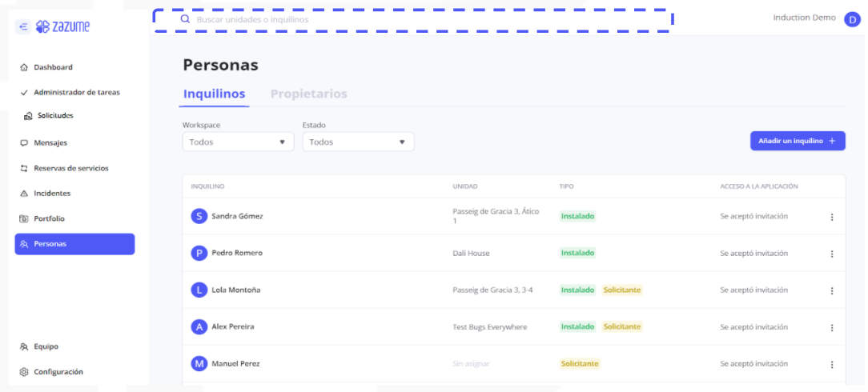Click Añadir un inquilino button

point(797,141)
